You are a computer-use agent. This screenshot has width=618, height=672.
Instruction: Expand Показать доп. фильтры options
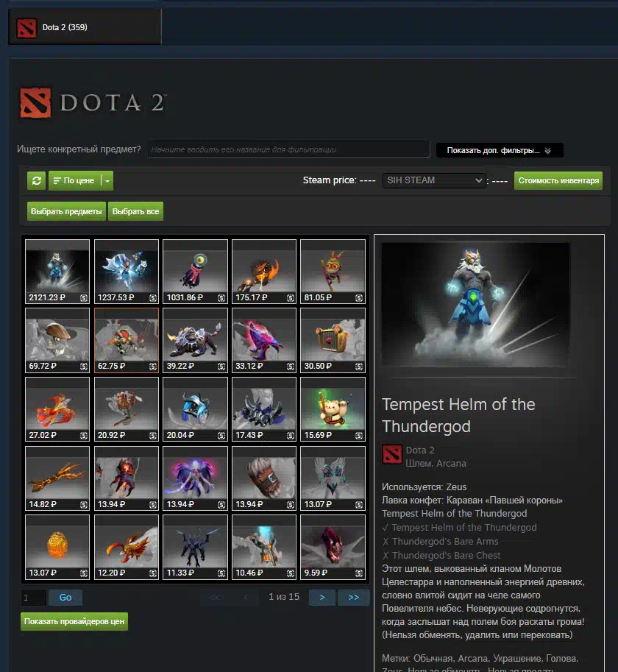500,150
